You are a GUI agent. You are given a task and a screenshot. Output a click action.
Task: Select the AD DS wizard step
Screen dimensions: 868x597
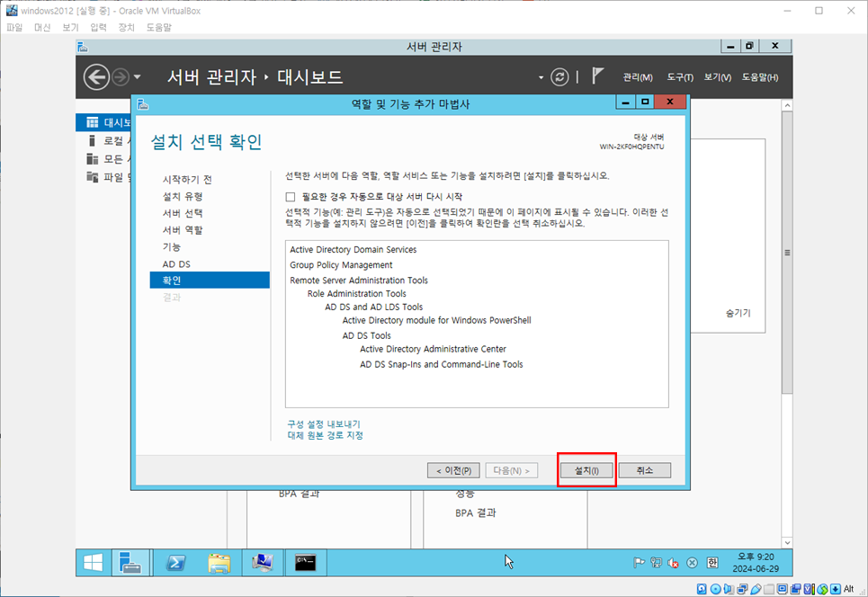click(176, 264)
